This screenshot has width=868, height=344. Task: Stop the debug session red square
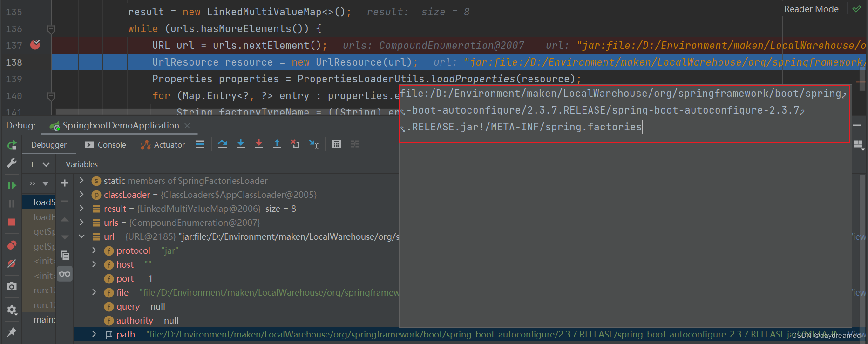pyautogui.click(x=12, y=222)
